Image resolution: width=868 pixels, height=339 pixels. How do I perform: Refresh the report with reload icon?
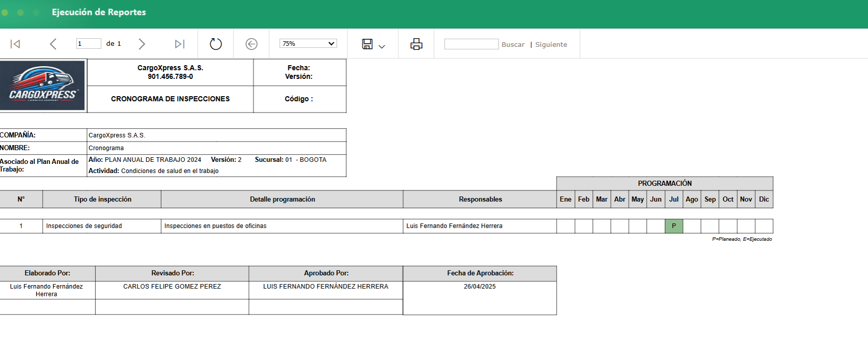click(216, 44)
